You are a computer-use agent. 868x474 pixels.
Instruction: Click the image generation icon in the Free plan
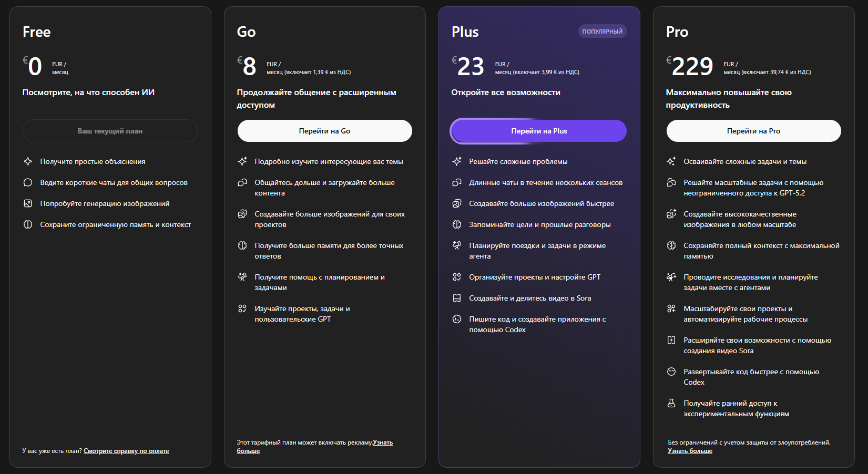(x=28, y=203)
